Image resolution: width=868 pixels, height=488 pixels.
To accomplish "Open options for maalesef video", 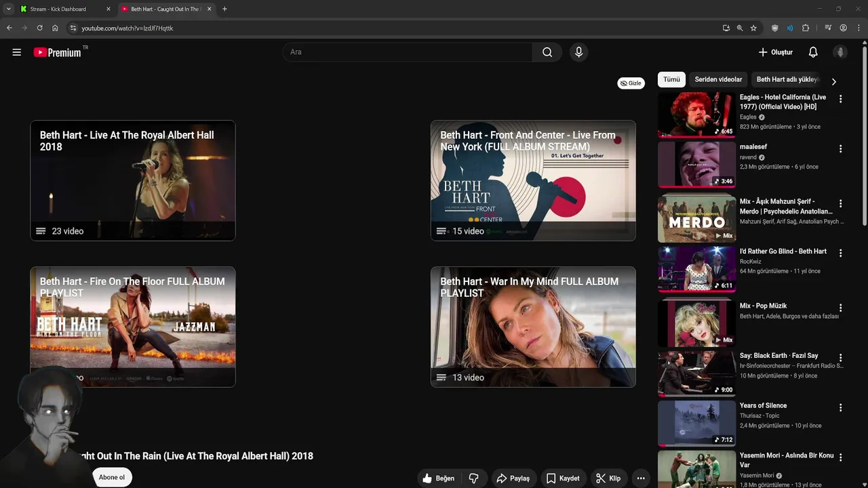I will 841,149.
